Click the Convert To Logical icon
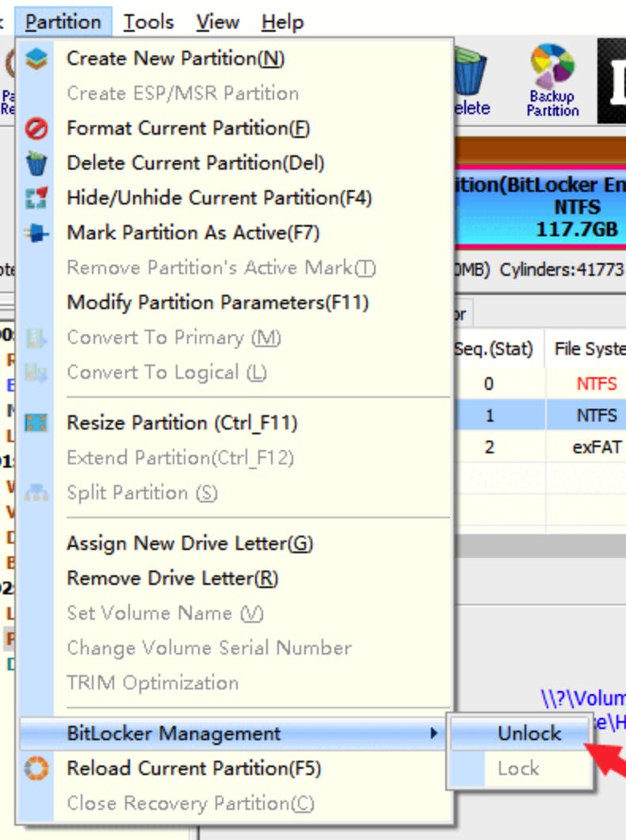Image resolution: width=626 pixels, height=840 pixels. pyautogui.click(x=36, y=372)
